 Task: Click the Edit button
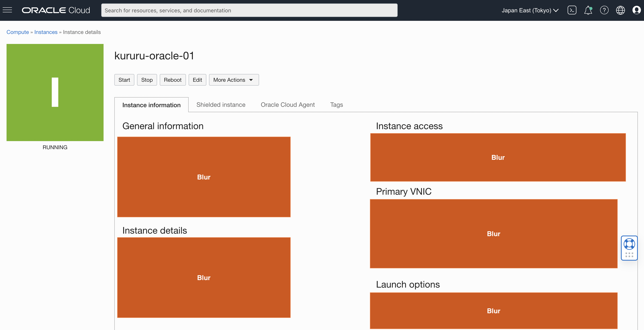[197, 80]
